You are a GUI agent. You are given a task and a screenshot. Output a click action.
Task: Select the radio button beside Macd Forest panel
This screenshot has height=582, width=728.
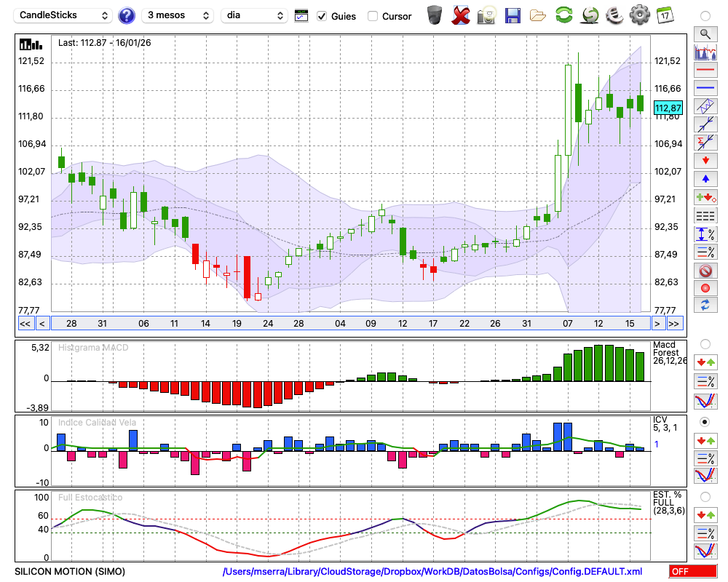click(x=705, y=343)
